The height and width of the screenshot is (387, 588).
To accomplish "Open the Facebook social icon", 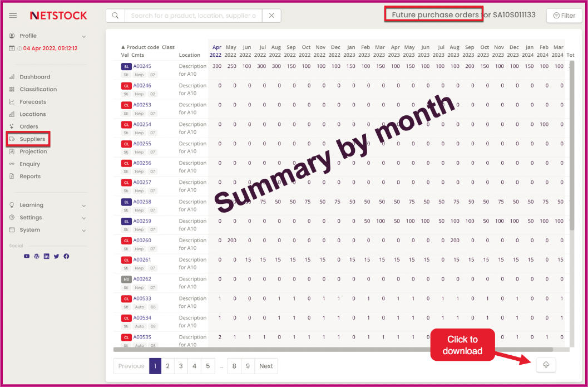I will [x=66, y=256].
